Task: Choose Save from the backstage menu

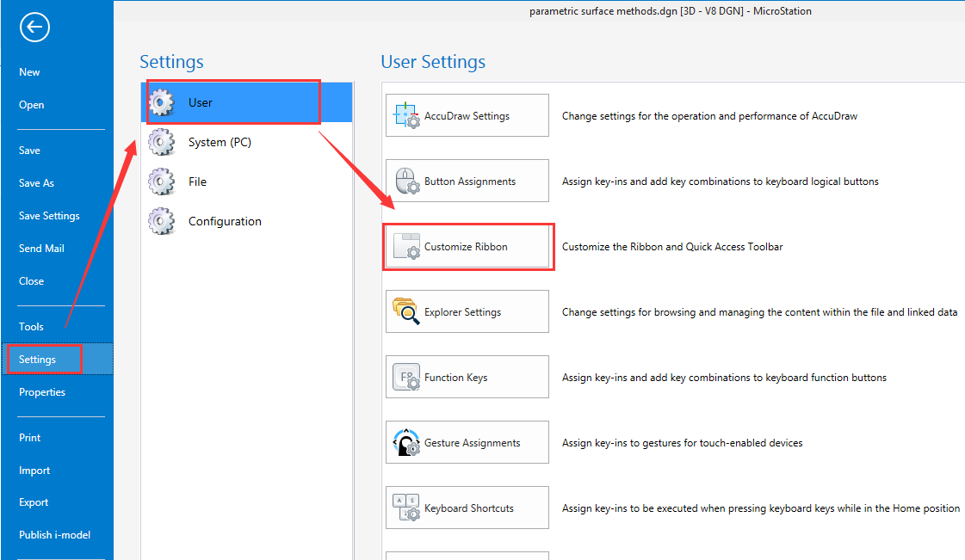Action: (x=29, y=150)
